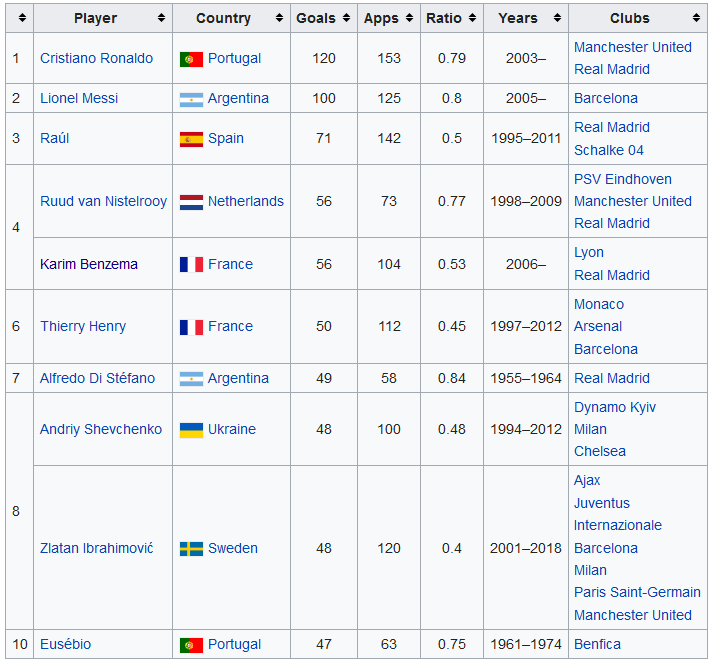Image resolution: width=710 pixels, height=659 pixels.
Task: Open Internazionale club link
Action: click(x=618, y=525)
